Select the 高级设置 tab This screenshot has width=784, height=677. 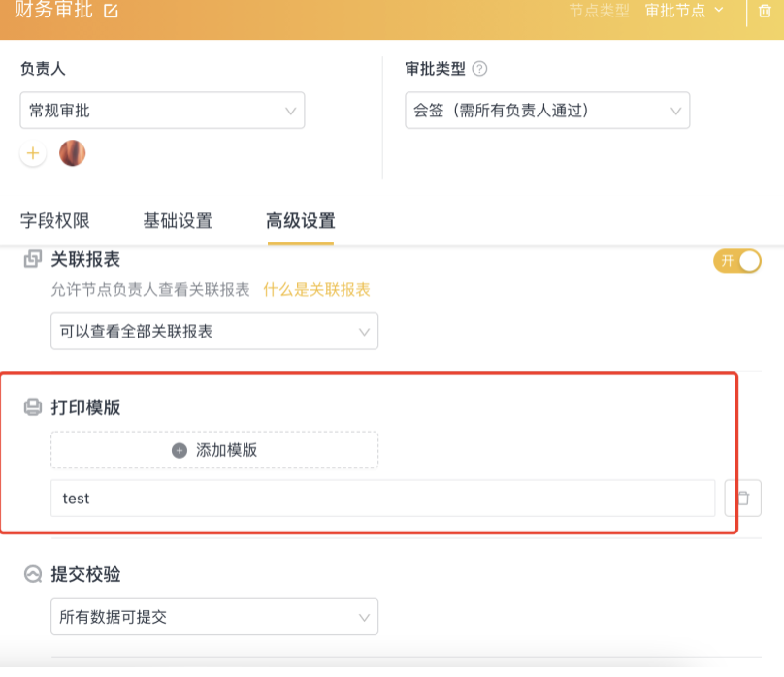(301, 221)
